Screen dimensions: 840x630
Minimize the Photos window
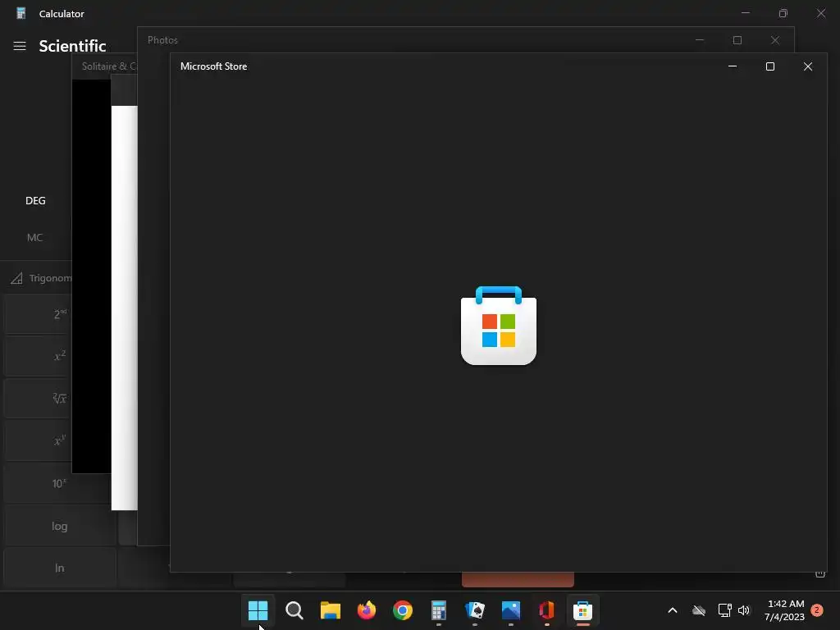pos(699,40)
